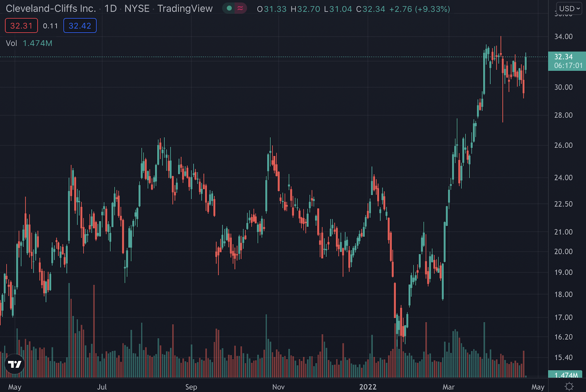Click the Jul label on time axis
The image size is (586, 392).
[102, 387]
